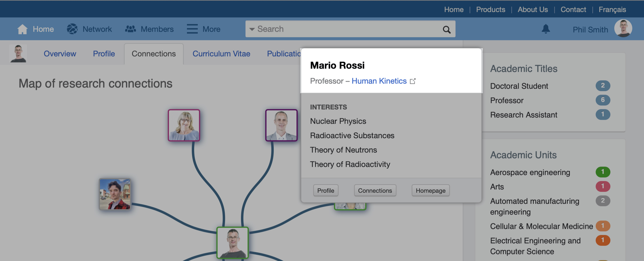Screen dimensions: 644x261
Task: Click the Homepage button in Mario Rossi popup
Action: click(431, 191)
